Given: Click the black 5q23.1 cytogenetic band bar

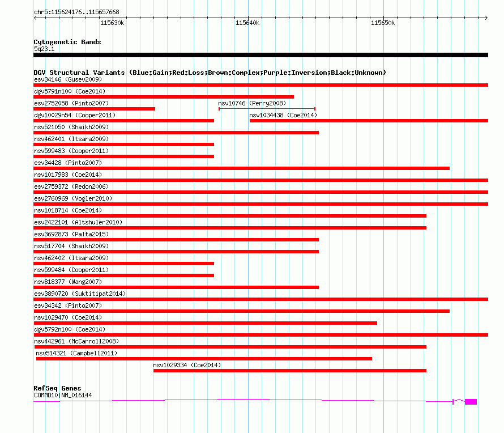Looking at the screenshot, I should 260,55.
